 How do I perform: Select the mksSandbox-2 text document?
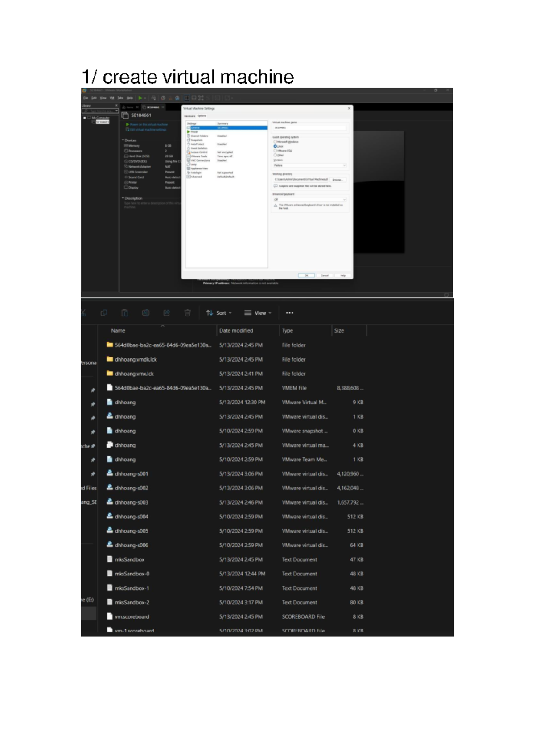tap(235, 602)
